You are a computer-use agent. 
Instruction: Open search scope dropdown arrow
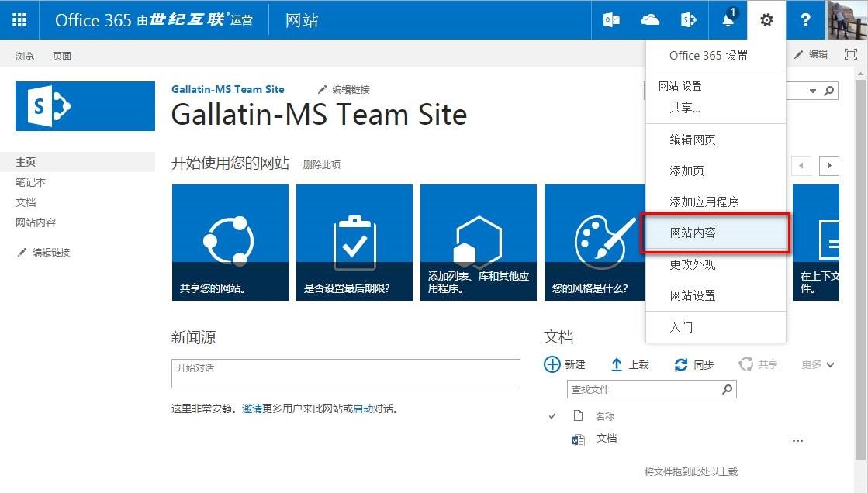(813, 91)
